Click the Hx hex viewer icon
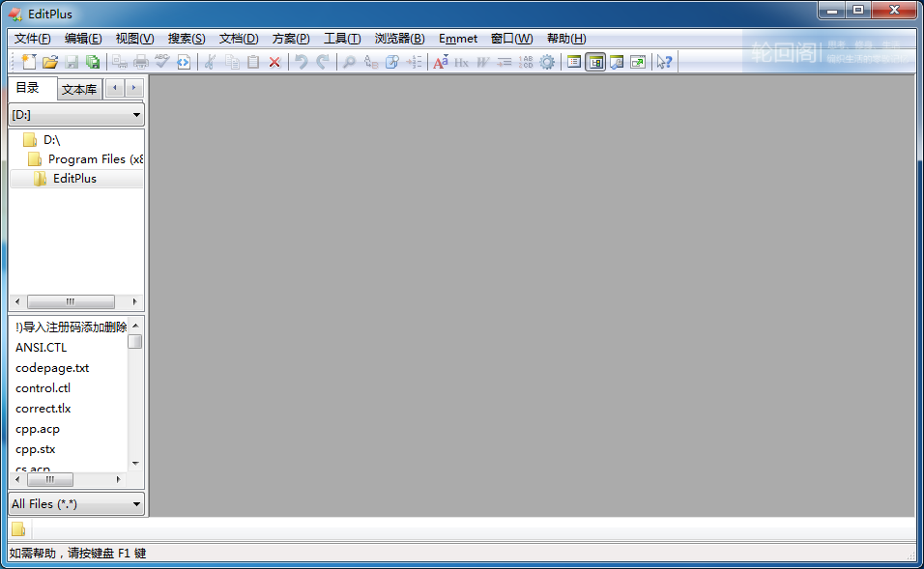Image resolution: width=924 pixels, height=569 pixels. pyautogui.click(x=461, y=62)
